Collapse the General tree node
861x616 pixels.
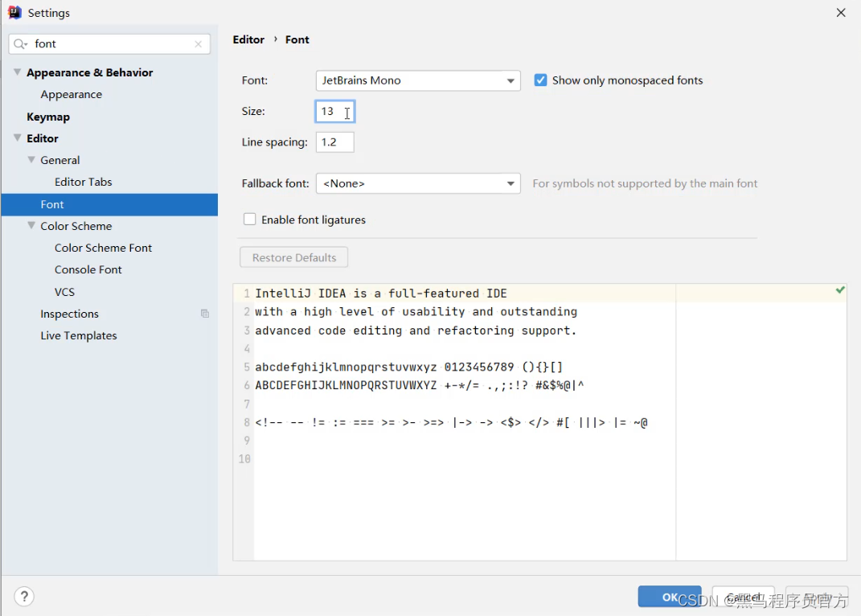pyautogui.click(x=31, y=160)
